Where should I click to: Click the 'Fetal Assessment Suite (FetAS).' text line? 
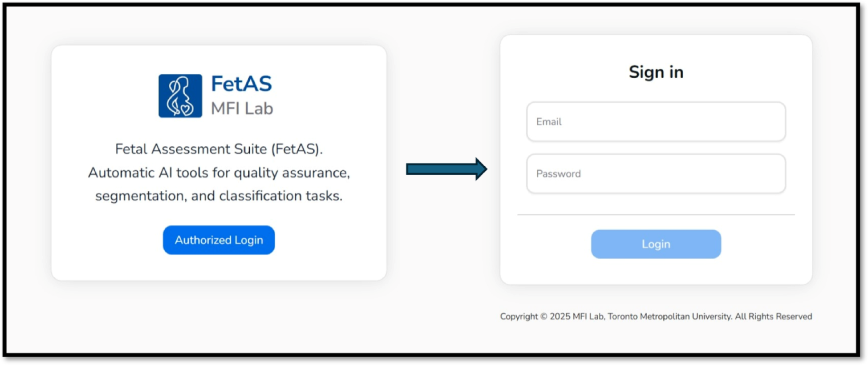pyautogui.click(x=219, y=149)
